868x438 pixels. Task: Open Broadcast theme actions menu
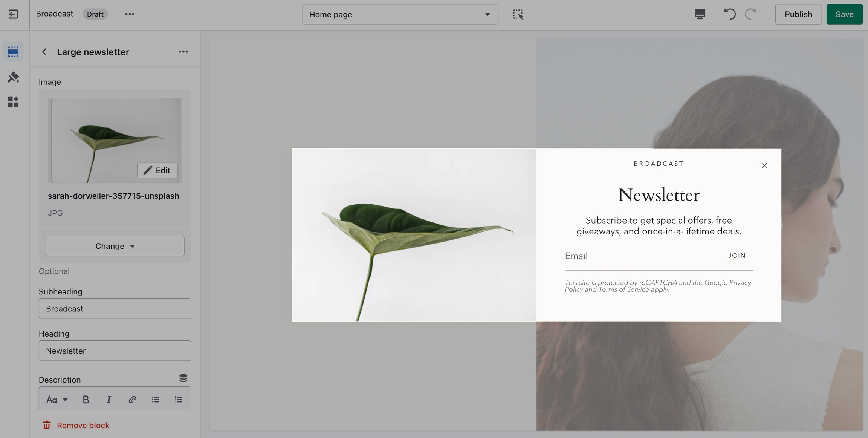tap(130, 14)
